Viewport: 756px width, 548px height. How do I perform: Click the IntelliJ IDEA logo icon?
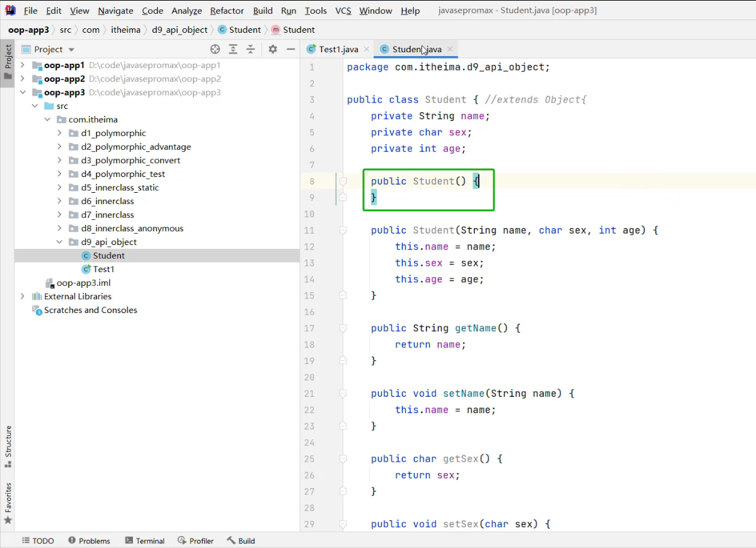pos(10,10)
